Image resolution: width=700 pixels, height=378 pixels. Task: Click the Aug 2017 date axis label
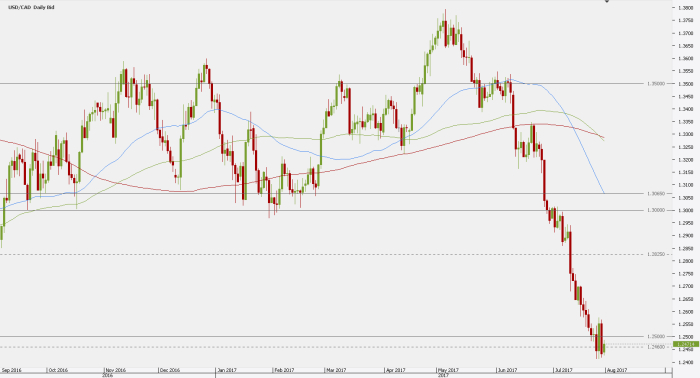pyautogui.click(x=617, y=370)
